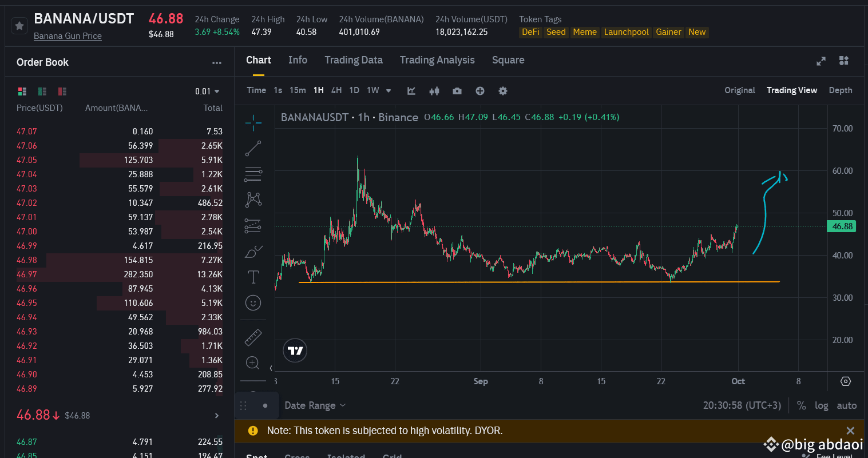Expand the chart to fullscreen
The image size is (868, 458).
click(x=821, y=61)
